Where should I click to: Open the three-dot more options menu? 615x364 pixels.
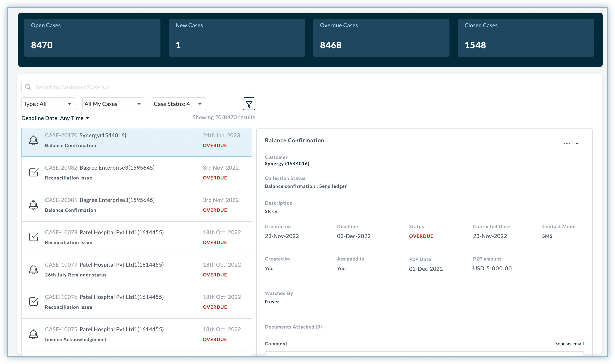point(567,144)
